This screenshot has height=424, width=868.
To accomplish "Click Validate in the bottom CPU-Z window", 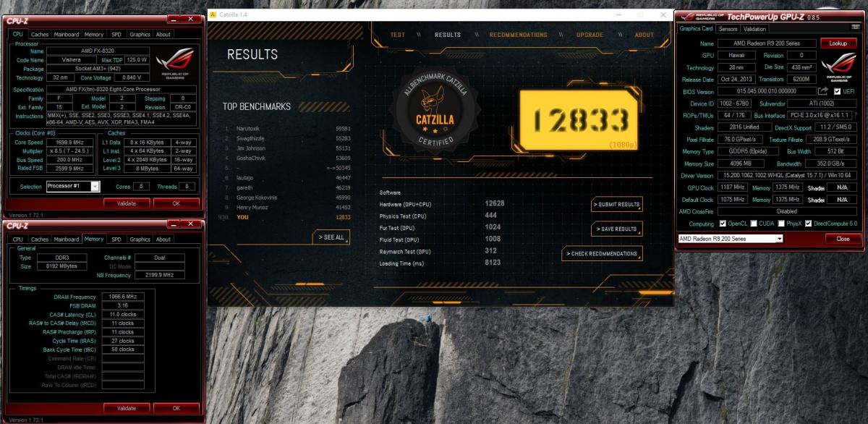I will pyautogui.click(x=126, y=408).
